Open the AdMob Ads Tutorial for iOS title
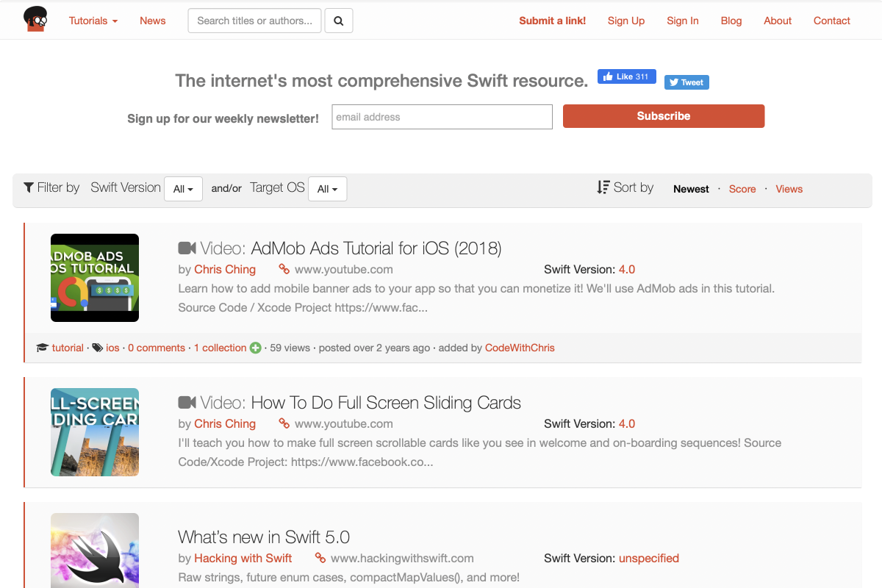The height and width of the screenshot is (588, 882). coord(376,248)
